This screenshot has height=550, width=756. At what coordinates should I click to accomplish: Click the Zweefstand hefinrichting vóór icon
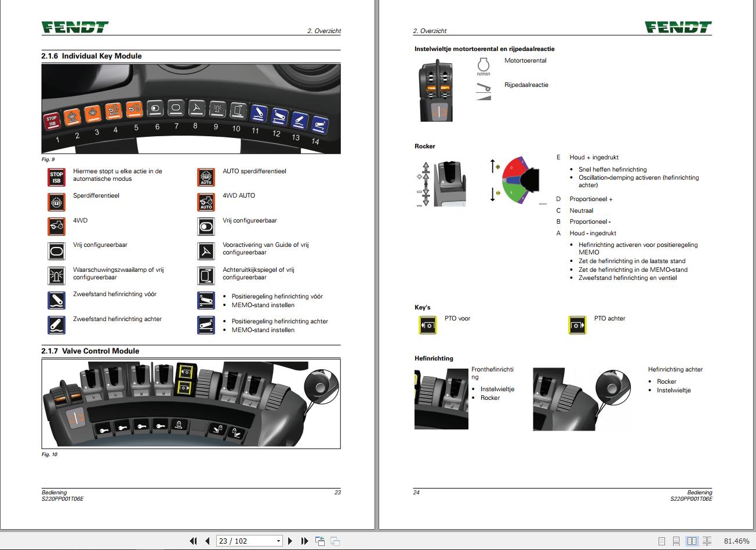click(56, 300)
